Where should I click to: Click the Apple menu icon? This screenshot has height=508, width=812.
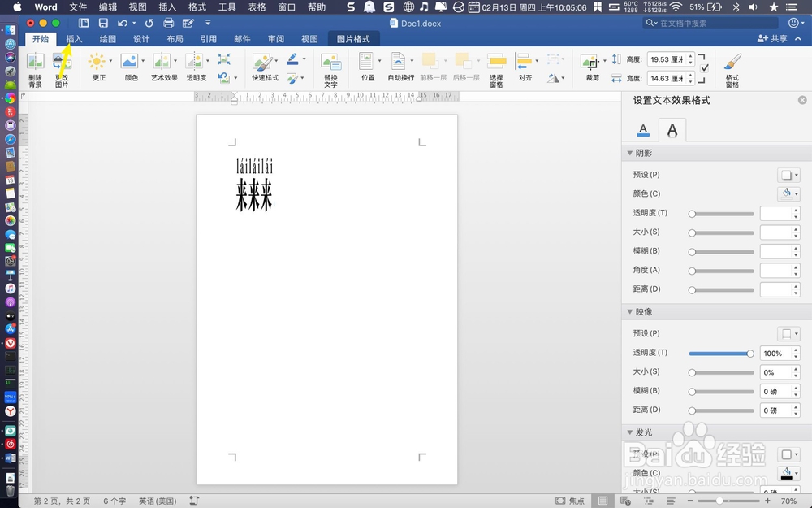[x=17, y=7]
